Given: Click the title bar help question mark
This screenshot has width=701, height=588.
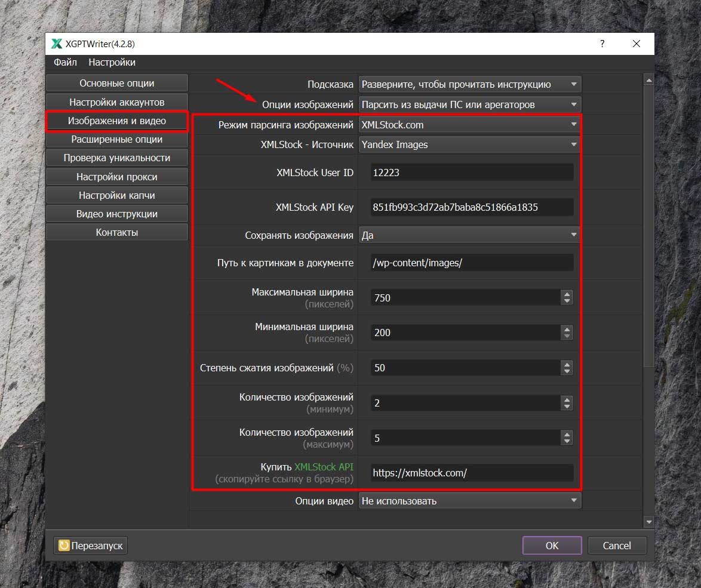Looking at the screenshot, I should click(602, 44).
